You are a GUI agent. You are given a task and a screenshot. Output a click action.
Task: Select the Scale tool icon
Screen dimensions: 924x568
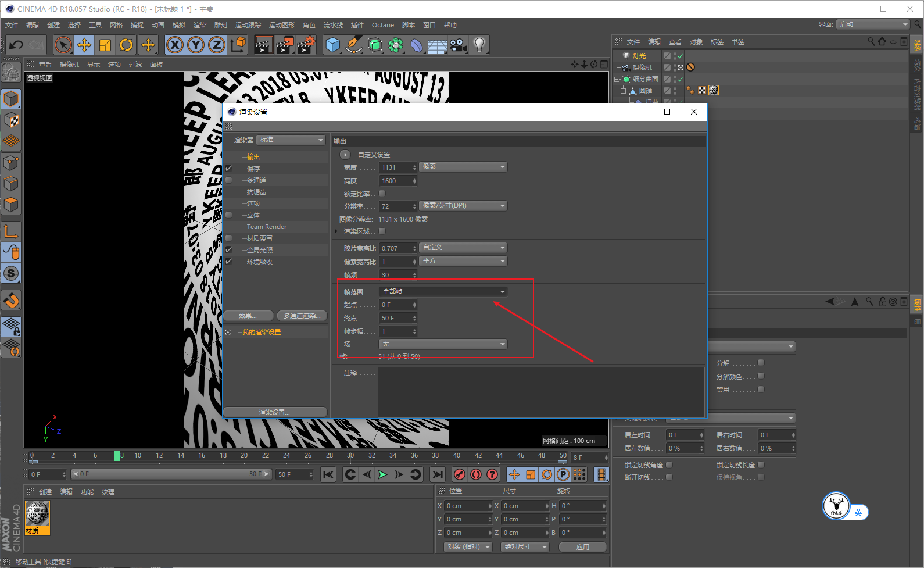point(105,45)
